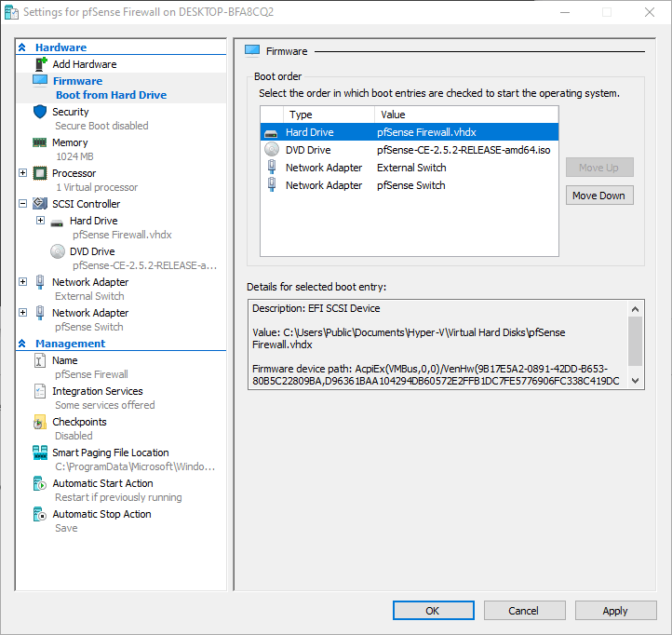Open the Memory settings page
This screenshot has width=672, height=635.
tap(70, 142)
